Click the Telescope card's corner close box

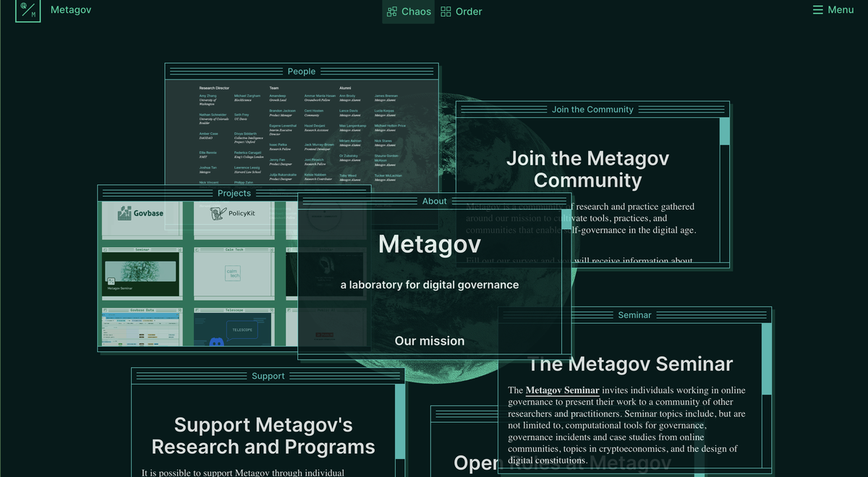(x=271, y=310)
